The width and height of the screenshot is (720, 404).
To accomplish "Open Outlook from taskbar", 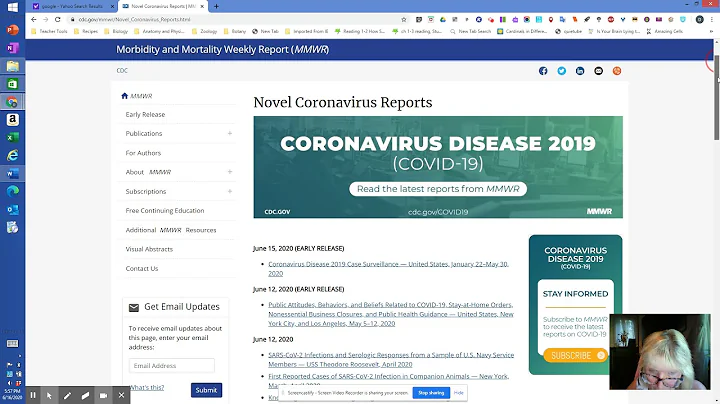I will pyautogui.click(x=12, y=209).
